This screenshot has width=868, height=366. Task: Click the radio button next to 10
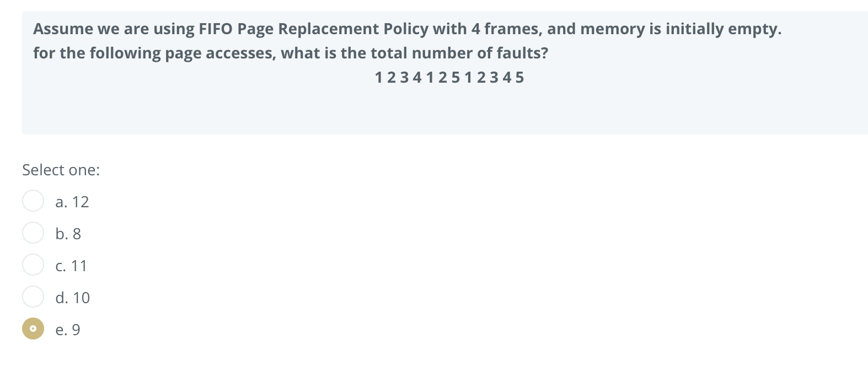click(x=33, y=297)
